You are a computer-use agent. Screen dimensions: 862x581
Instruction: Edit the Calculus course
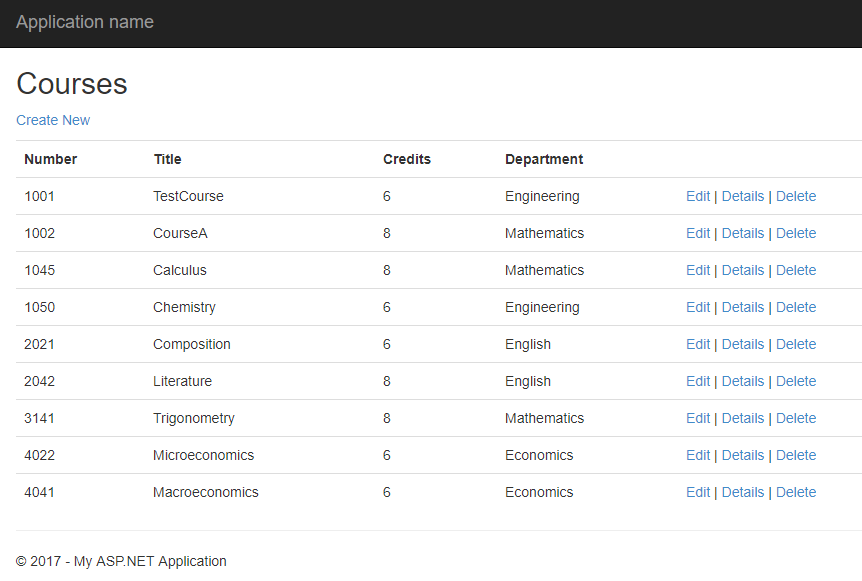pos(698,270)
